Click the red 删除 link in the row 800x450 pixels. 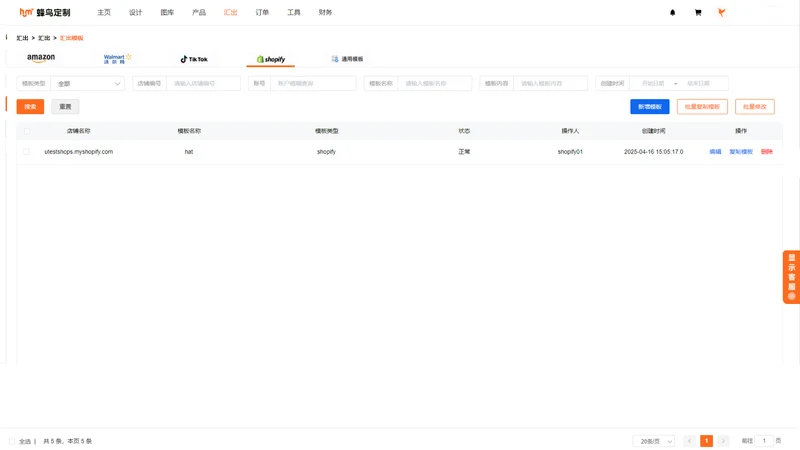[766, 152]
